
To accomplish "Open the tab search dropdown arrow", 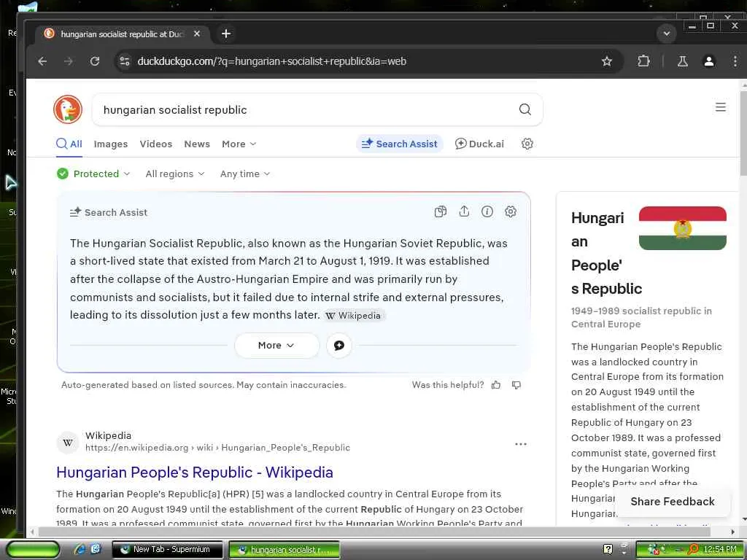I will [x=667, y=34].
